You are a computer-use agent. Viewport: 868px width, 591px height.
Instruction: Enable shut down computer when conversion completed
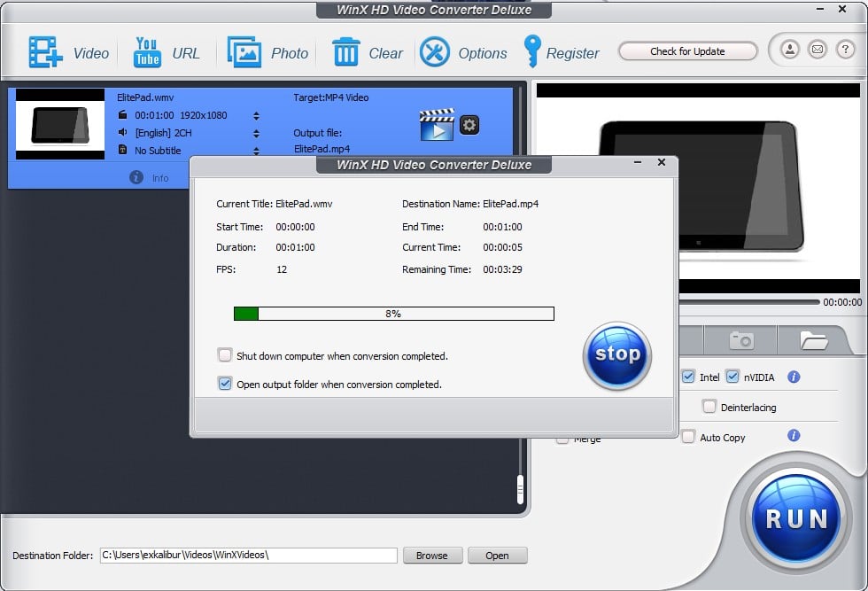pos(225,355)
